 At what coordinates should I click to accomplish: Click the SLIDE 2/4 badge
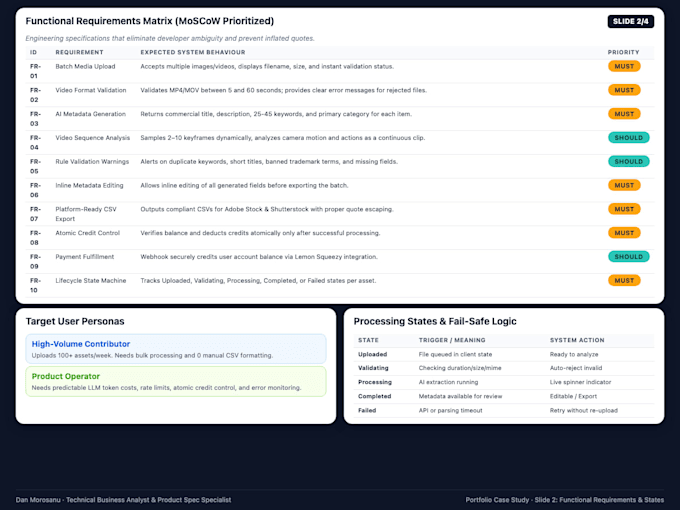pos(631,21)
